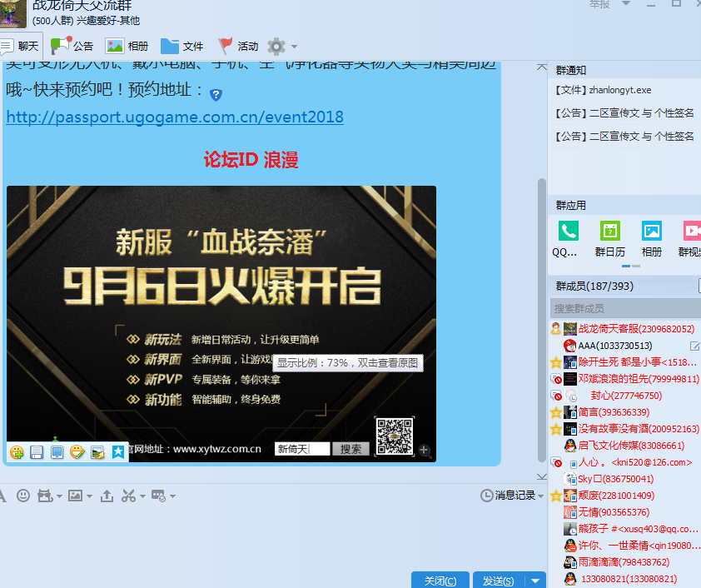701x588 pixels.
Task: Click the 搜索群成员 search field
Action: pyautogui.click(x=623, y=308)
